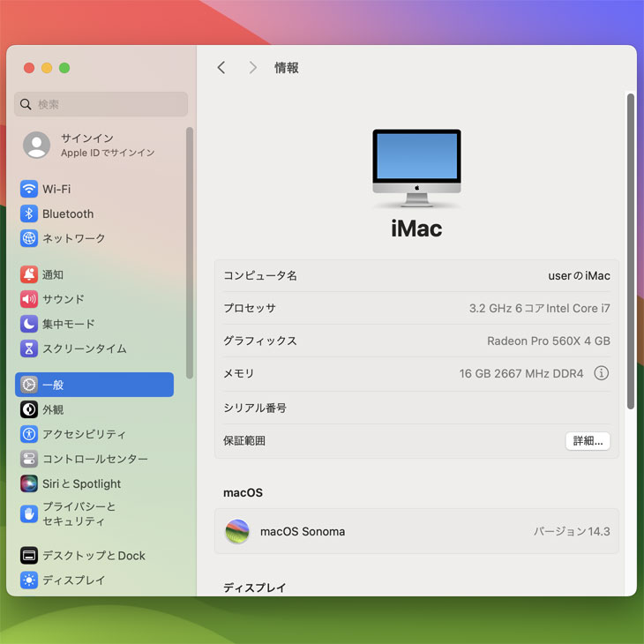Select 一般 in the sidebar

click(94, 385)
